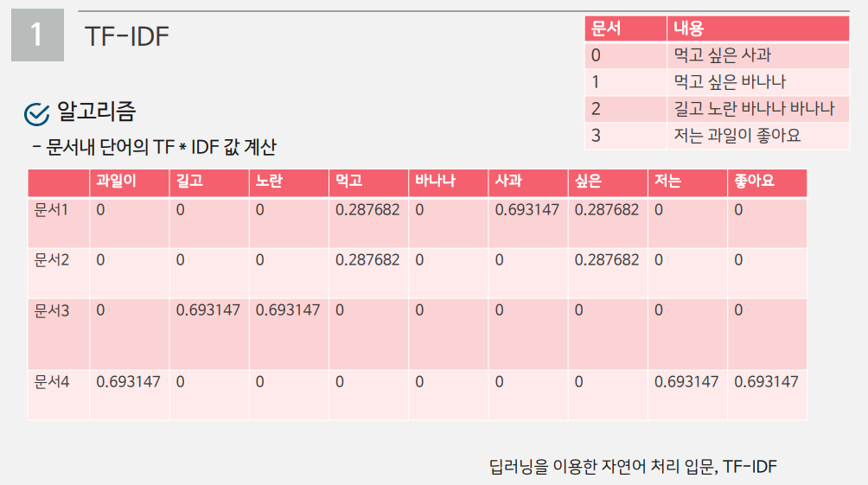Select the 문서3 row label
This screenshot has width=868, height=485.
tap(52, 310)
